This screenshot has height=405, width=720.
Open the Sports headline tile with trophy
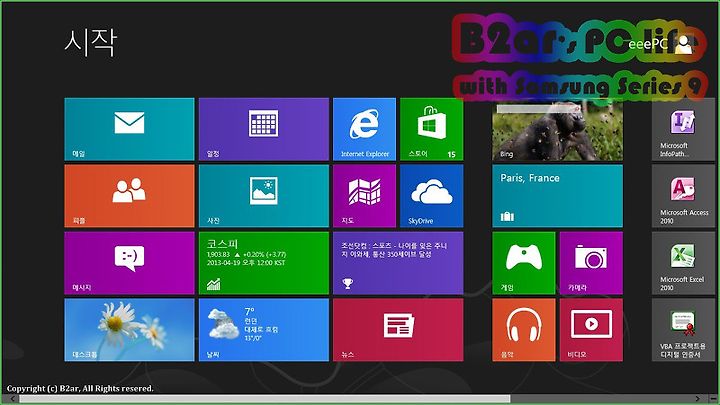pyautogui.click(x=398, y=263)
